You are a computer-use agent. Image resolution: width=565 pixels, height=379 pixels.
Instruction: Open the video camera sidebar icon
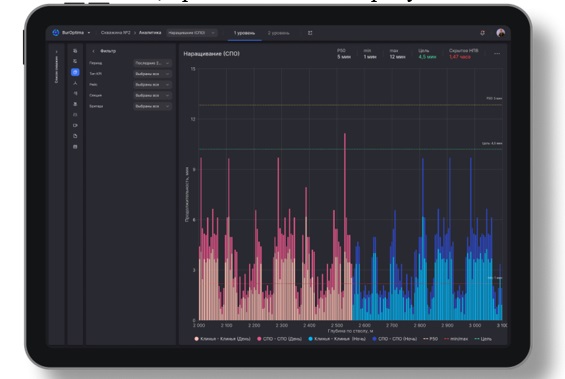click(75, 125)
